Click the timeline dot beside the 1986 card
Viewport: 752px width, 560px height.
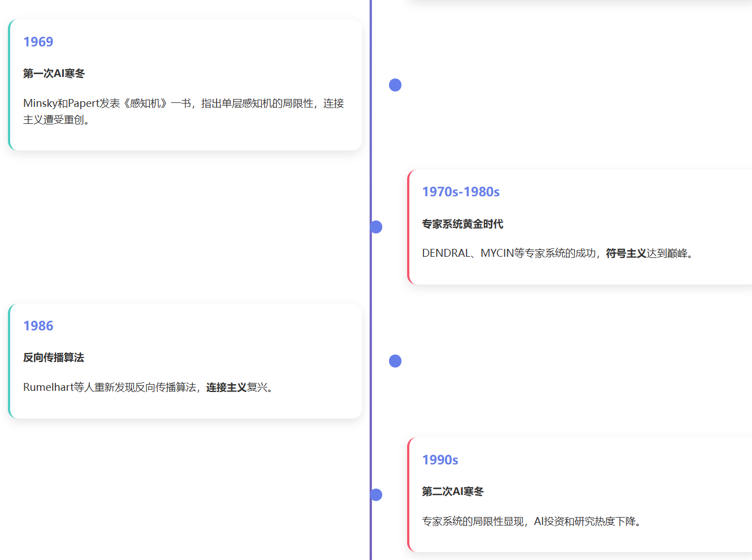395,360
